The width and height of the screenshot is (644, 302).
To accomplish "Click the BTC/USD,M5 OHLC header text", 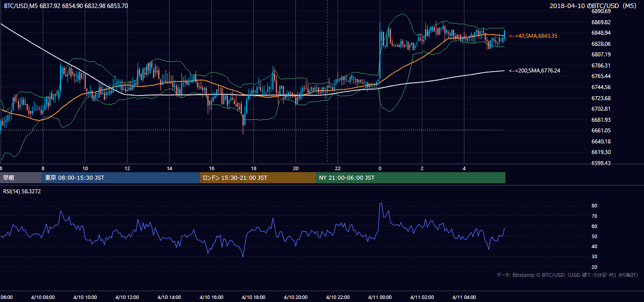I will [x=66, y=6].
